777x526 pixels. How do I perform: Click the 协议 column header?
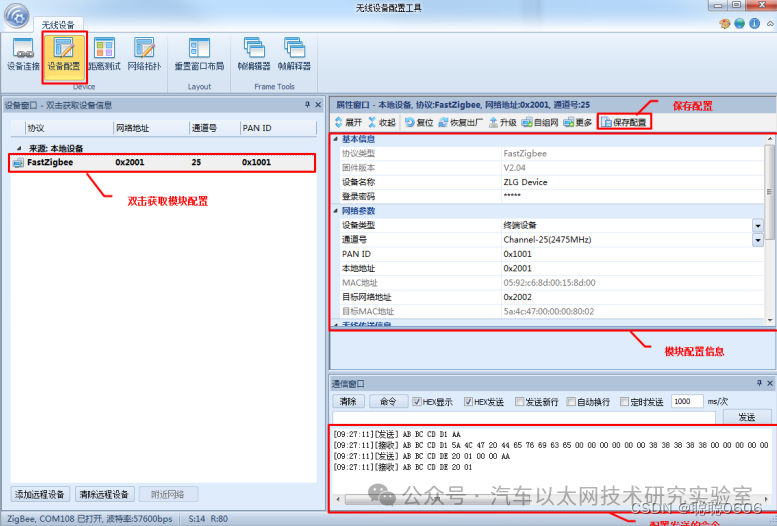69,128
